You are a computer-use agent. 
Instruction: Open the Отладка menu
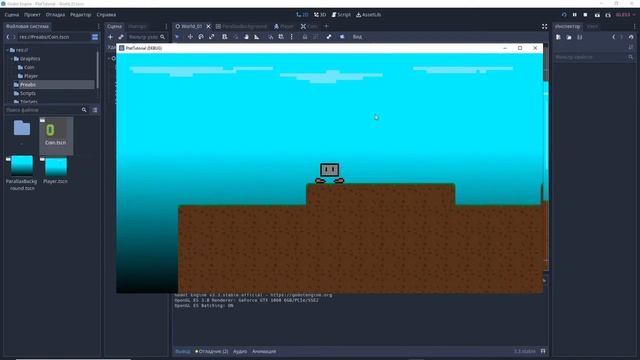tap(55, 15)
